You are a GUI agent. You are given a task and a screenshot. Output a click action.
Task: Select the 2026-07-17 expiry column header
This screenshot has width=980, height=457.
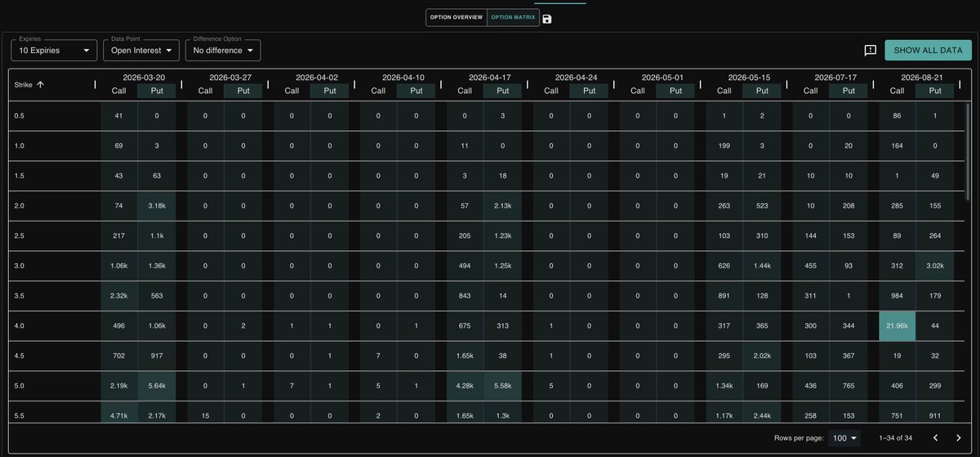[836, 78]
